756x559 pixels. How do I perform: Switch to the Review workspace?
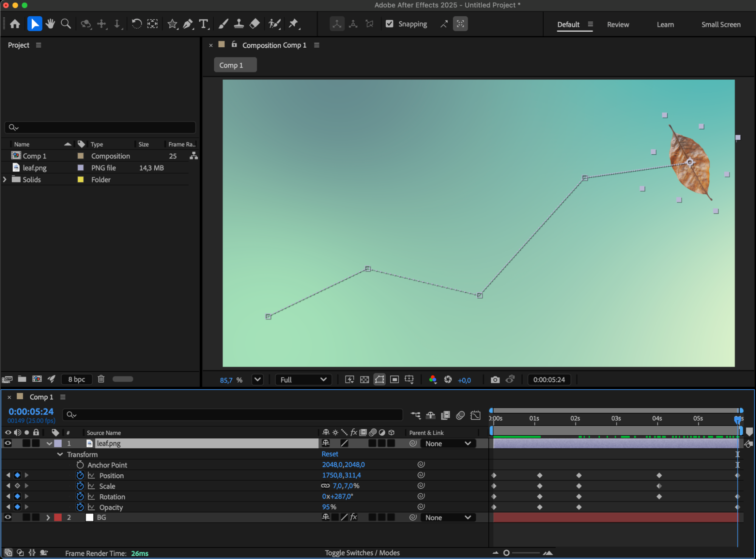pos(618,25)
